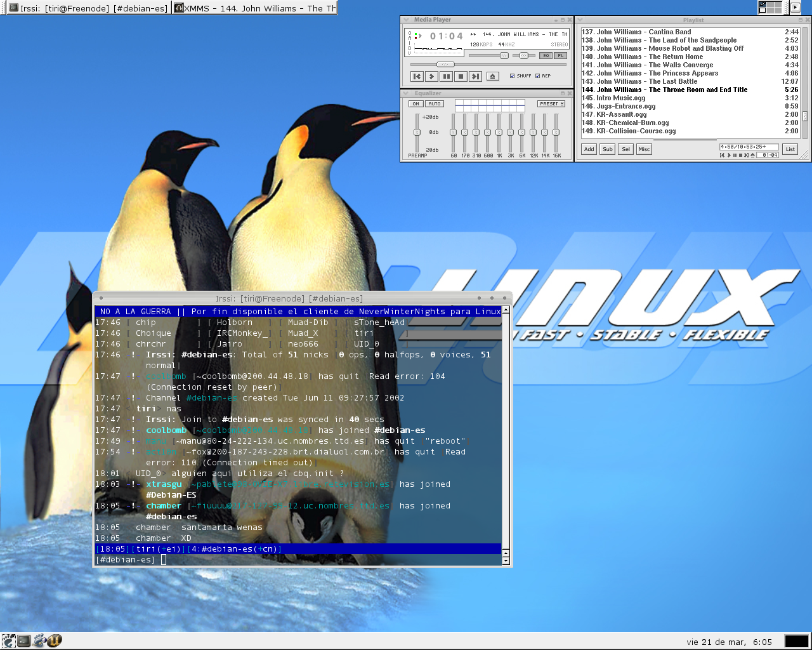812x650 pixels.
Task: Click the volume slider in Media Player
Action: pyautogui.click(x=488, y=56)
